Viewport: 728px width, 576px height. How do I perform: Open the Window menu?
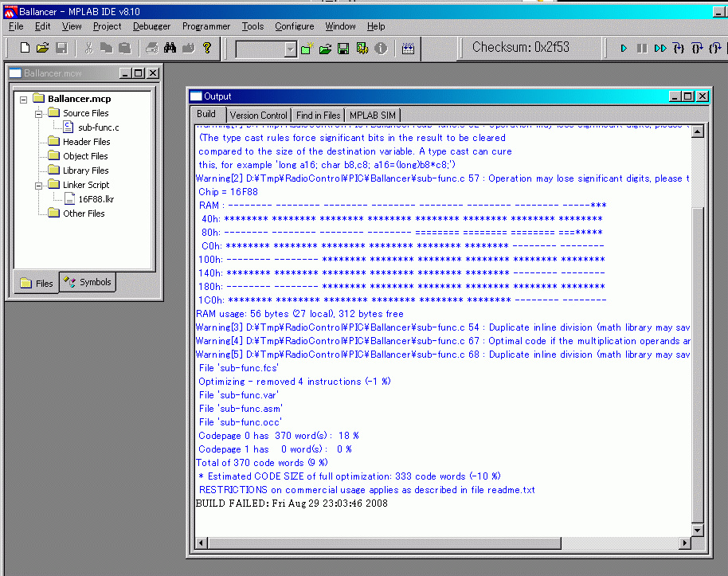(340, 26)
